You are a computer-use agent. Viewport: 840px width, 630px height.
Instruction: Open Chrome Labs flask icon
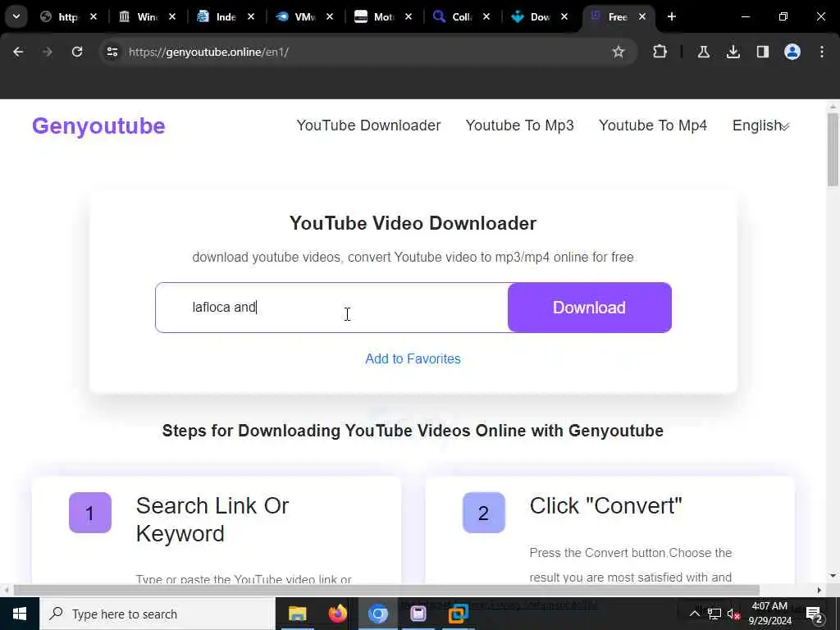tap(703, 52)
